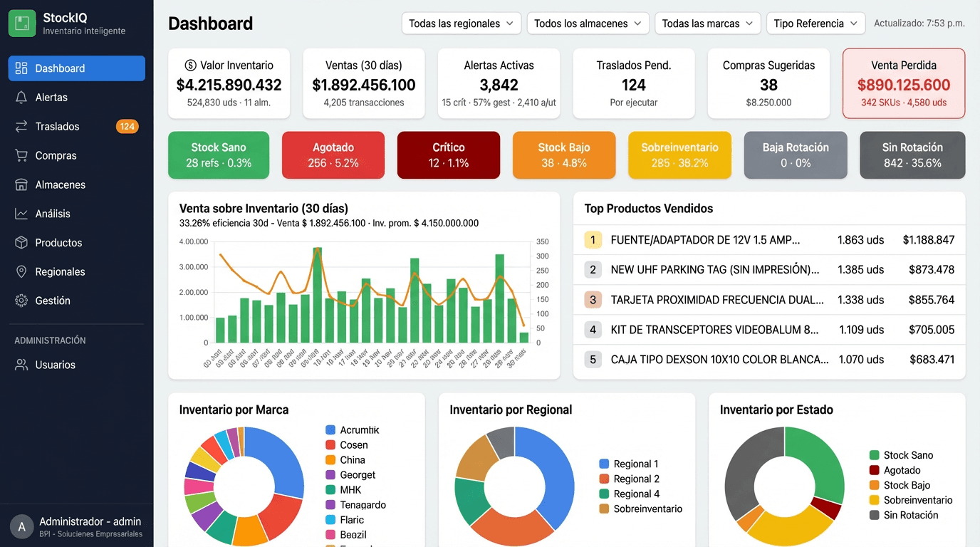The image size is (980, 547).
Task: Open the Análisis chart icon
Action: click(x=21, y=213)
